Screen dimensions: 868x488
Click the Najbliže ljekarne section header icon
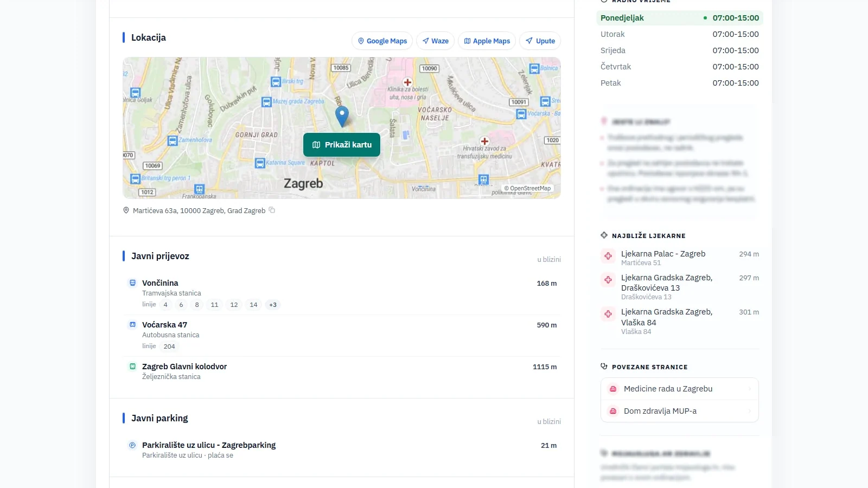tap(604, 235)
